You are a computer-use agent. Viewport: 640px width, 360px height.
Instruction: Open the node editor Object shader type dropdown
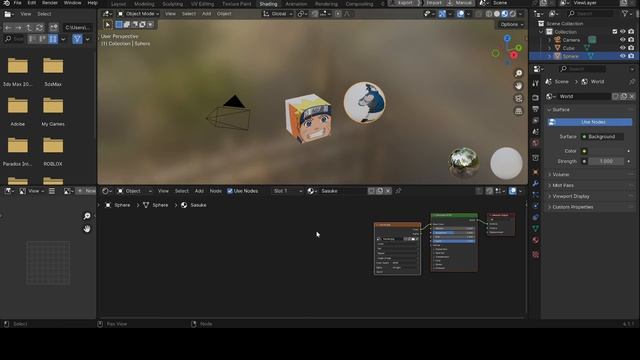pyautogui.click(x=135, y=191)
